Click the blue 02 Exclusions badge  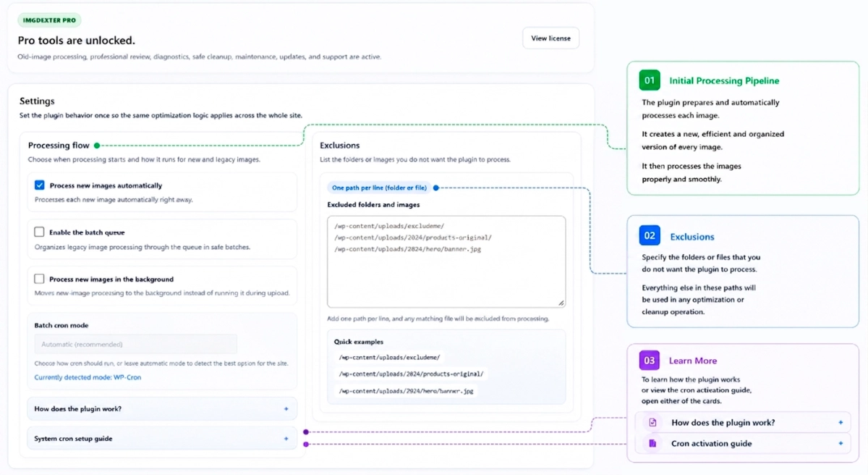pyautogui.click(x=650, y=236)
